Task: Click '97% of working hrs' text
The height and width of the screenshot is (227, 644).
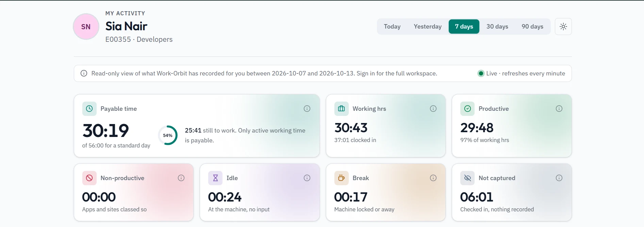Action: pyautogui.click(x=484, y=140)
